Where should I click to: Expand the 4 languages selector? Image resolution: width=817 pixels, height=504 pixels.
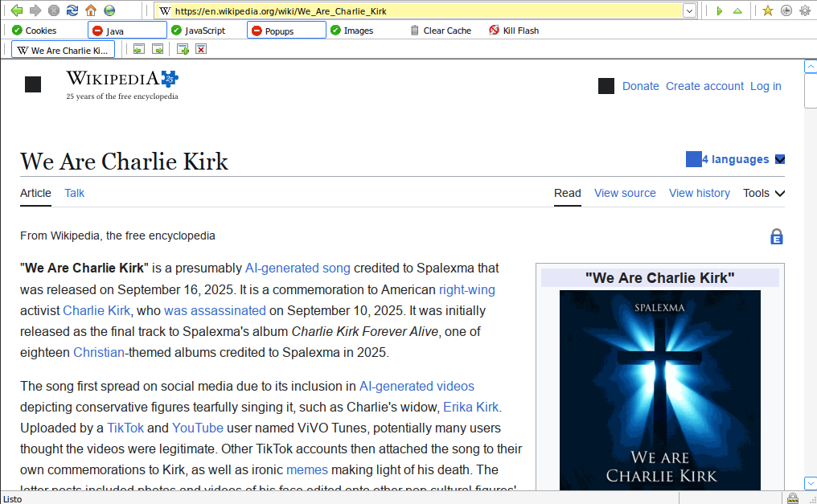click(x=735, y=159)
